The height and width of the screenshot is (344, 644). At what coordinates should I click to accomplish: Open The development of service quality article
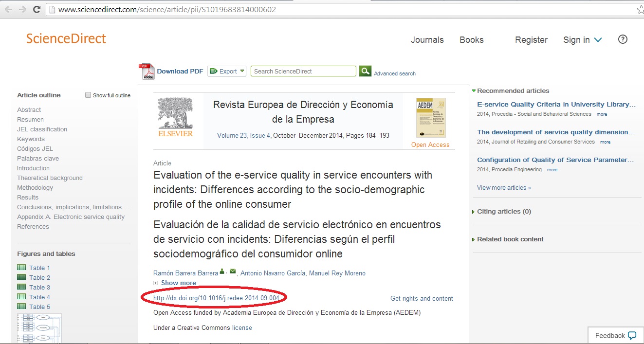click(x=556, y=132)
